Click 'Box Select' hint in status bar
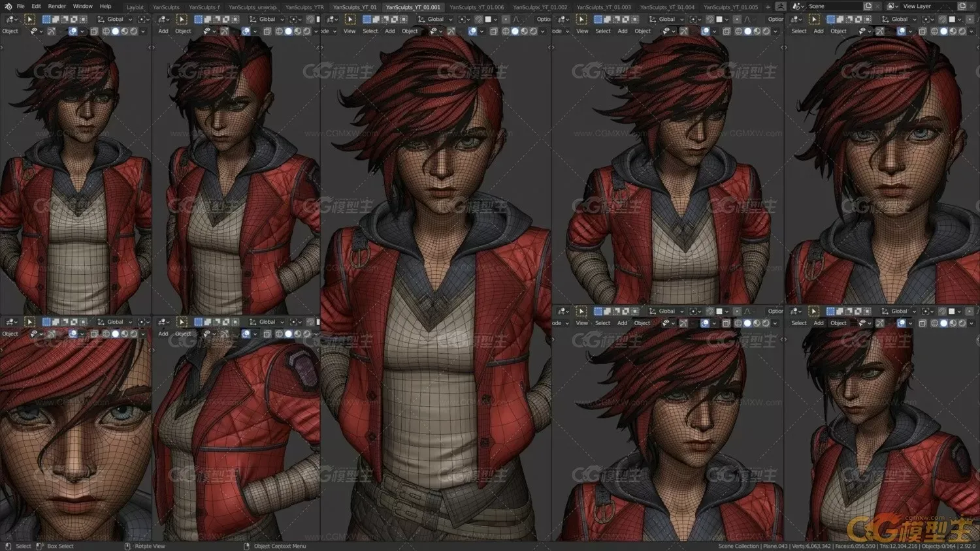 tap(60, 546)
